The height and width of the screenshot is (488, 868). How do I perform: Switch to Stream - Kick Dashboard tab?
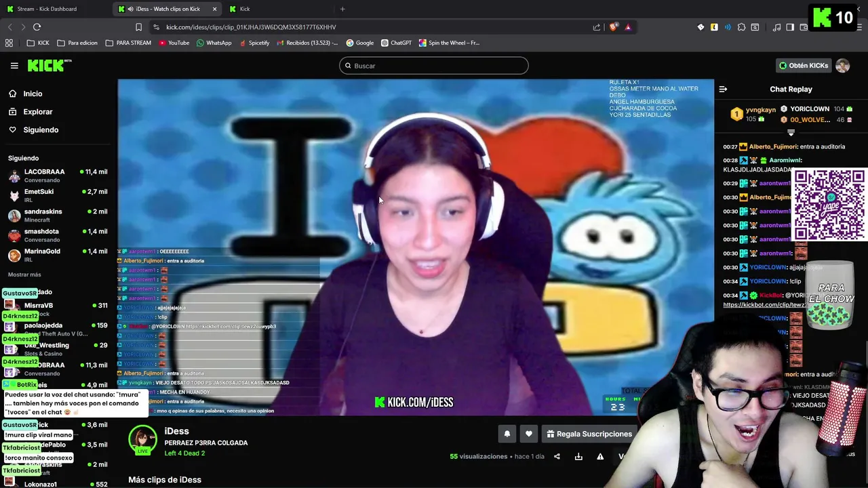[47, 9]
